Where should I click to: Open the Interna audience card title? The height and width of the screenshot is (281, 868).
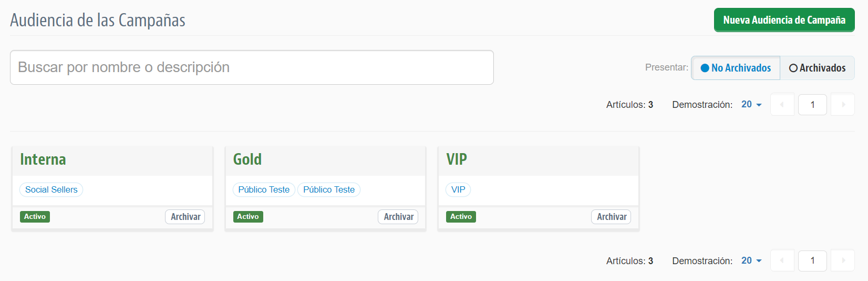click(x=43, y=159)
